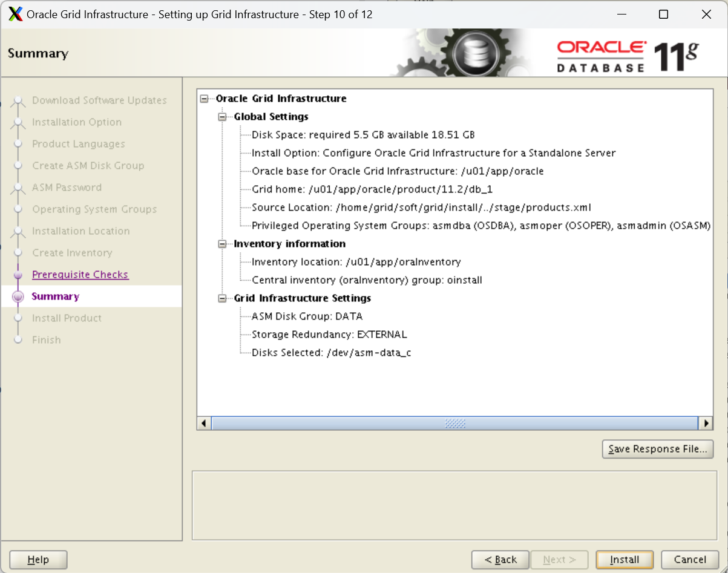Viewport: 728px width, 573px height.
Task: Select Create ASM Disk Group step
Action: [88, 166]
